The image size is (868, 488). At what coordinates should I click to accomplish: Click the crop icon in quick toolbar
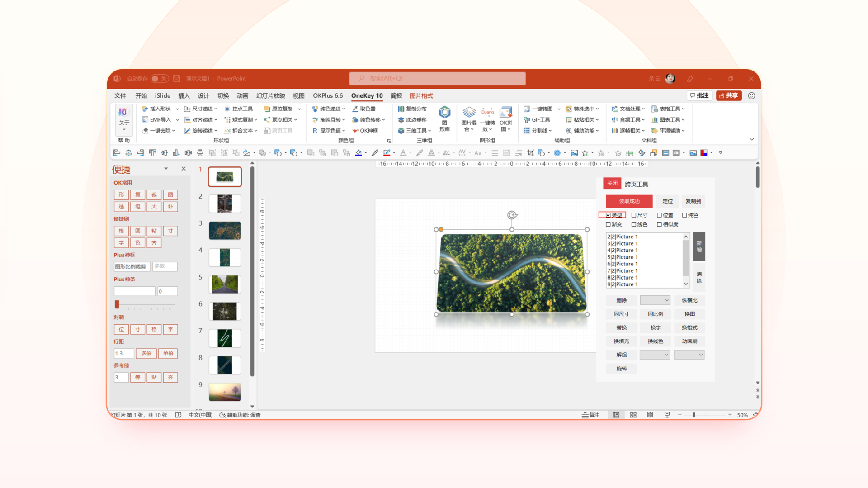530,153
